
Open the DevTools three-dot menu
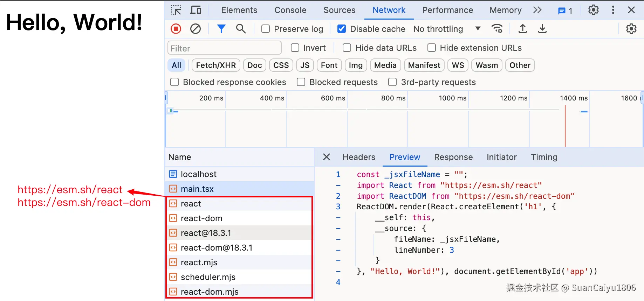point(613,10)
